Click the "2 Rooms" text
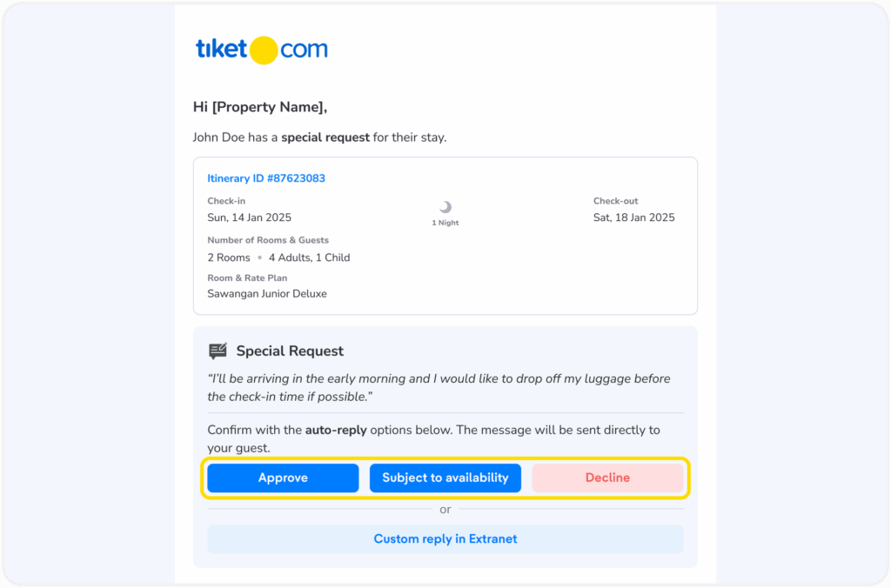The height and width of the screenshot is (588, 891). [229, 257]
